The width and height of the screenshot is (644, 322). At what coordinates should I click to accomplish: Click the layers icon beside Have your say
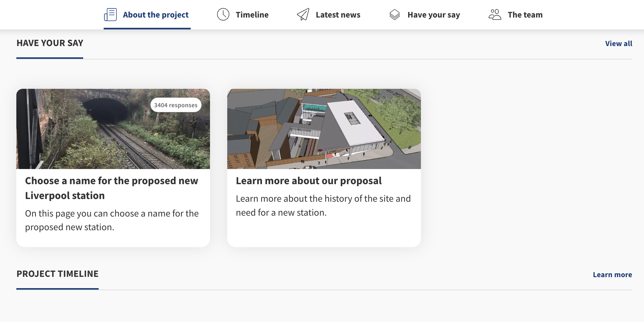point(395,15)
